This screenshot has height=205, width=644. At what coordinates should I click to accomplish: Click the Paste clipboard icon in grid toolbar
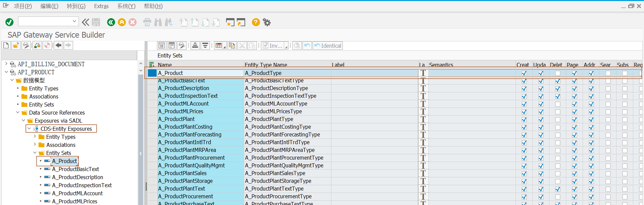(x=252, y=46)
